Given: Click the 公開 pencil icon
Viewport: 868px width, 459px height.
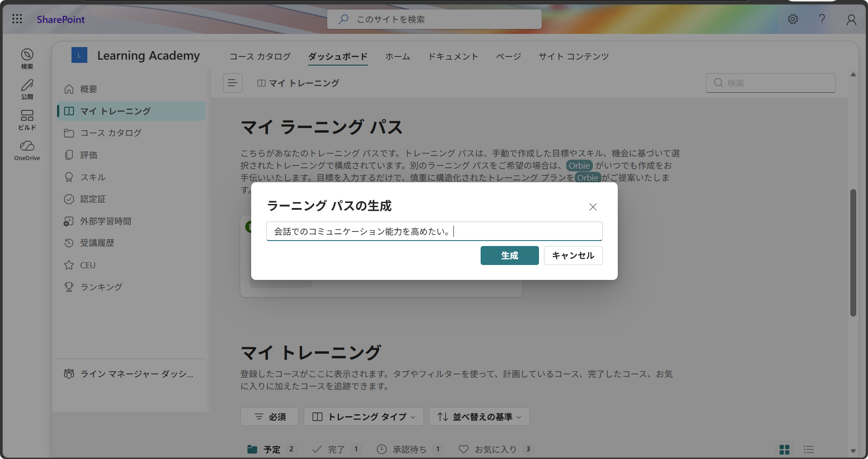Looking at the screenshot, I should click(x=27, y=90).
